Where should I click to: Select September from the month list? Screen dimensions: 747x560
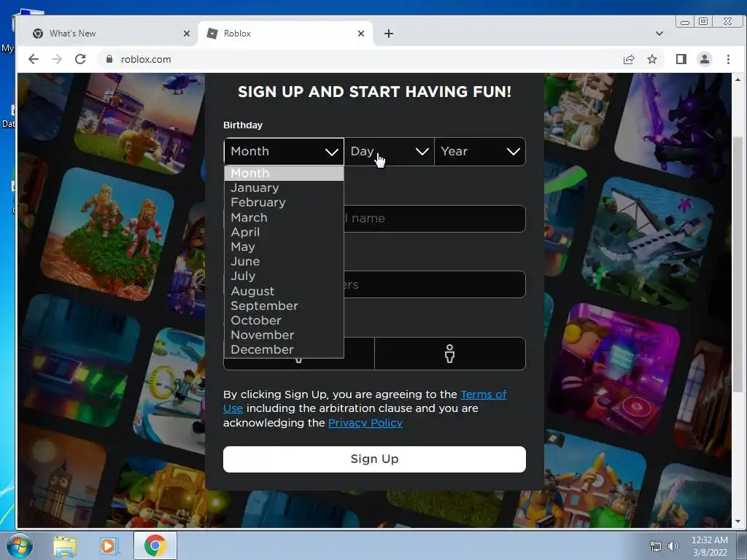[284, 306]
